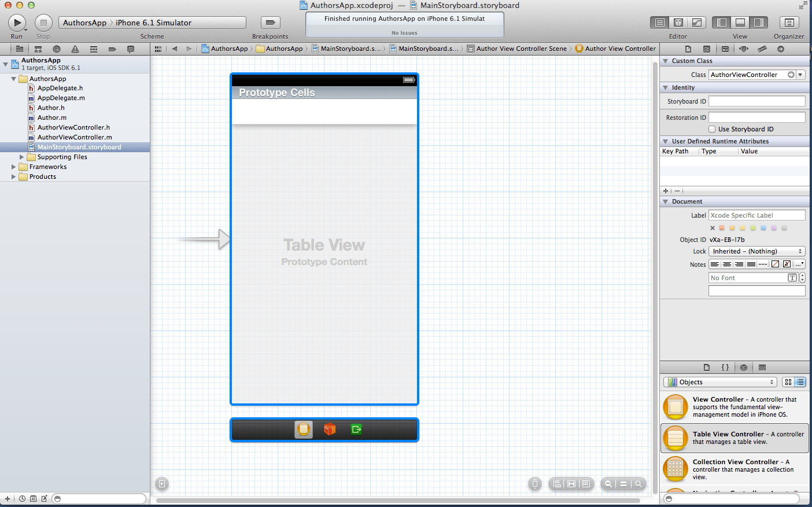Select AuthorViewController.m in navigator
Viewport: 812px width, 507px height.
click(75, 137)
